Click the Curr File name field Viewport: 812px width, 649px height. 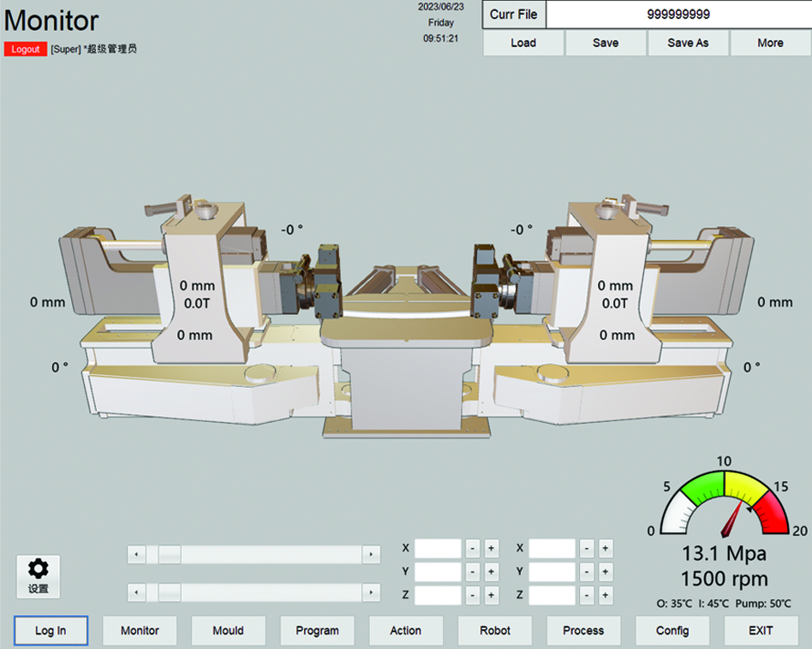point(678,15)
